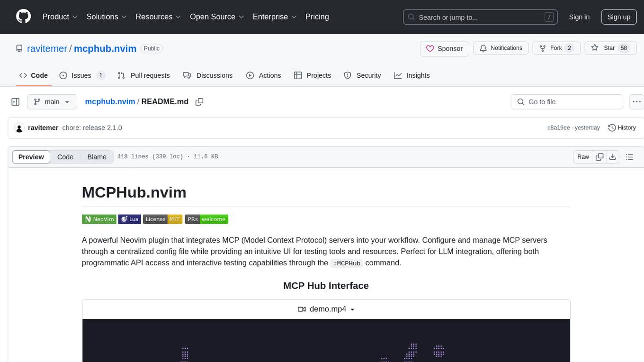Open the commit author ravitemer link
The height and width of the screenshot is (362, 644).
[43, 128]
